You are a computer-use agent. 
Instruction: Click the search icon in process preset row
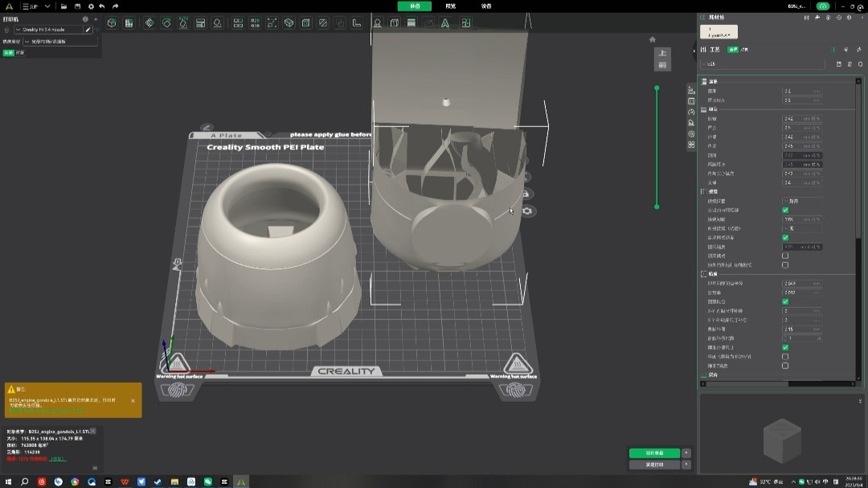(x=860, y=64)
